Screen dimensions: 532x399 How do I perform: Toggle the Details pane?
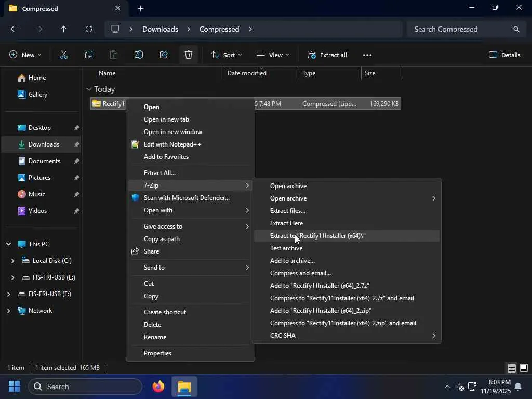pos(504,55)
